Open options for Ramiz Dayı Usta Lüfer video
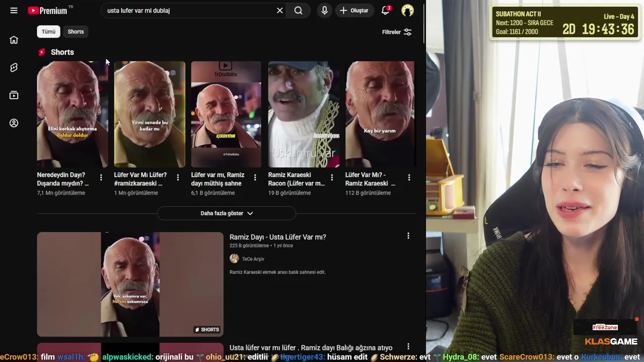The height and width of the screenshot is (362, 644). [x=408, y=236]
